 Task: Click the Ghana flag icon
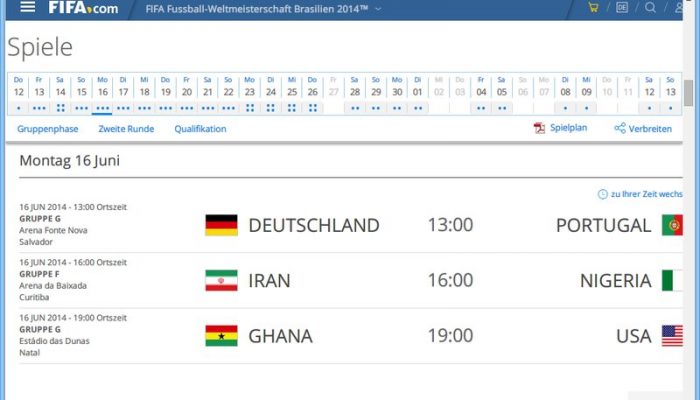(x=221, y=336)
